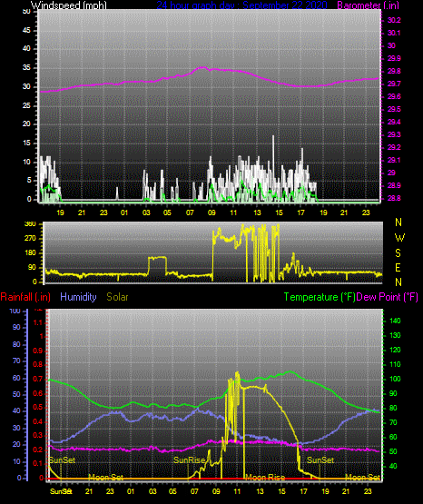The image size is (423, 504).
Task: Click the '29.7' barometer scale value
Action: 394,84
